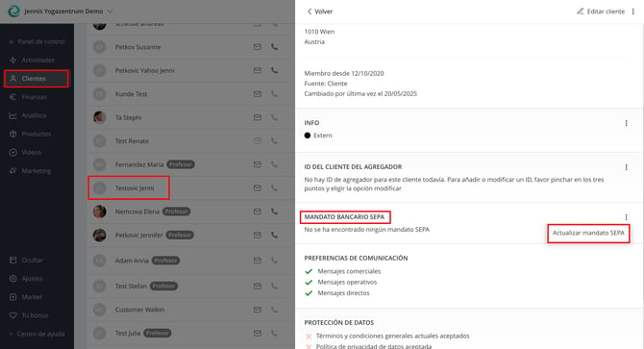Go back with the Volver link
Viewport: 644px width, 349px height.
320,12
